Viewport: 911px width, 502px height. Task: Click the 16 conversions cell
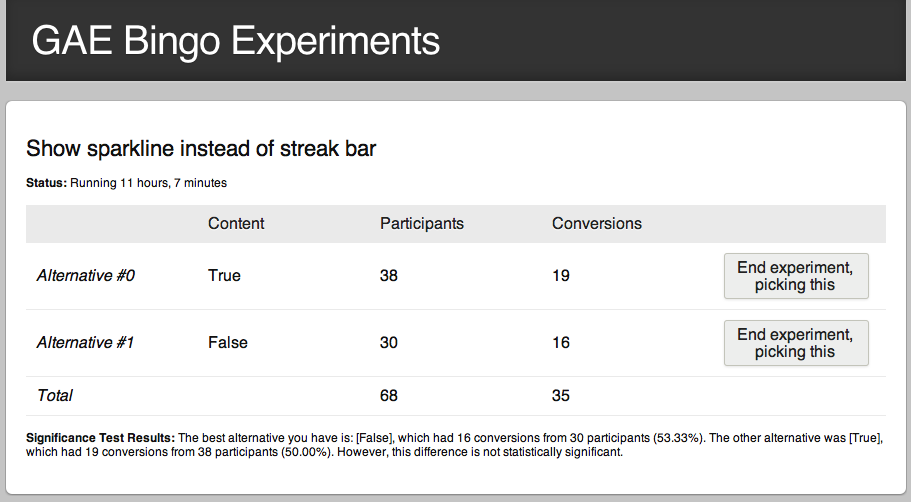point(561,342)
